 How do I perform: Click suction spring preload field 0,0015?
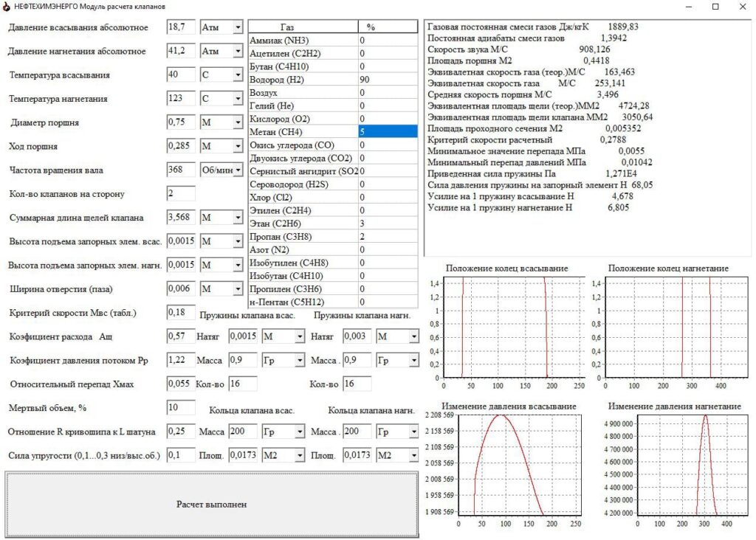[243, 336]
